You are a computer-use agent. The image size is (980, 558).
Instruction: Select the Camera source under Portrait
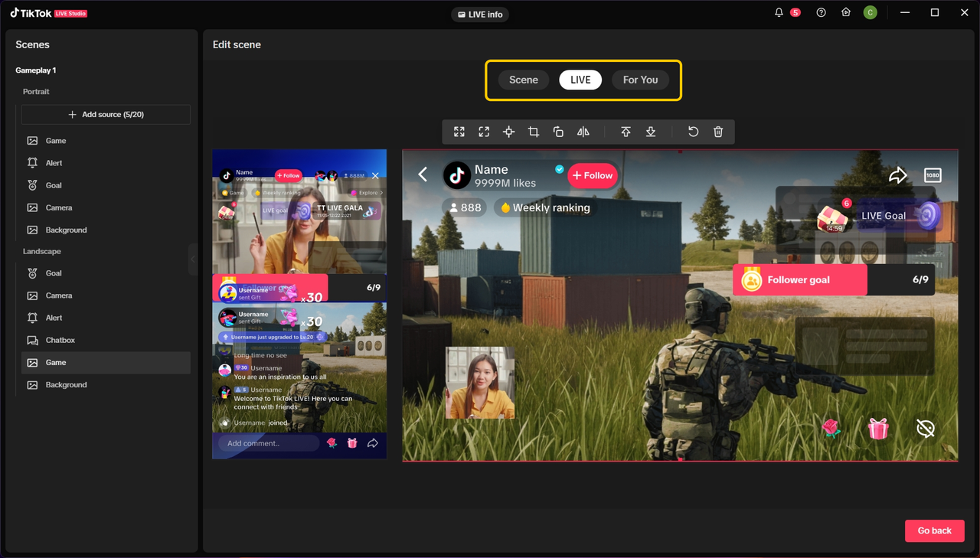tap(58, 207)
